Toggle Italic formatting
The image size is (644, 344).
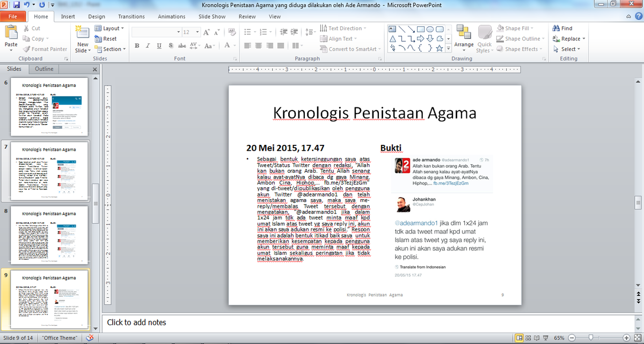148,46
